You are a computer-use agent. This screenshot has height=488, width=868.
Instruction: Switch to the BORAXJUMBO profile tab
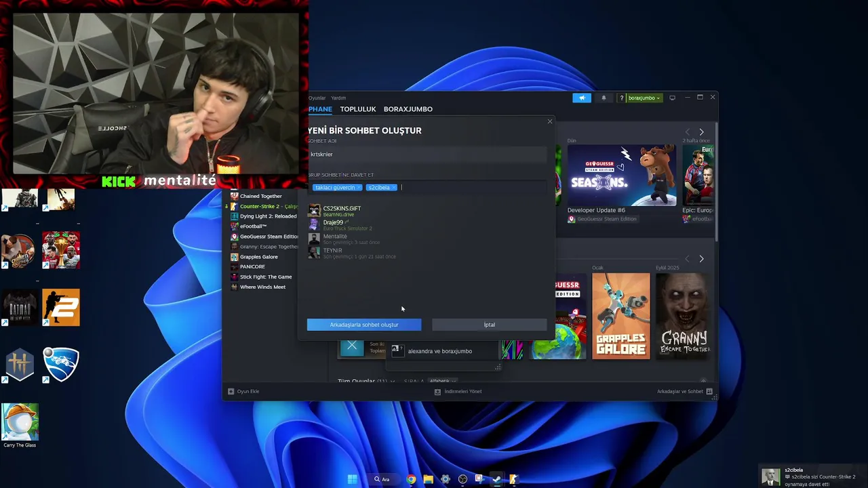408,109
